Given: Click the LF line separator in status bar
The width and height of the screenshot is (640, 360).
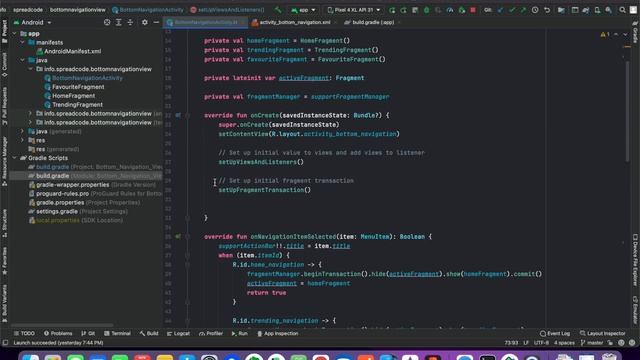Looking at the screenshot, I should (526, 343).
